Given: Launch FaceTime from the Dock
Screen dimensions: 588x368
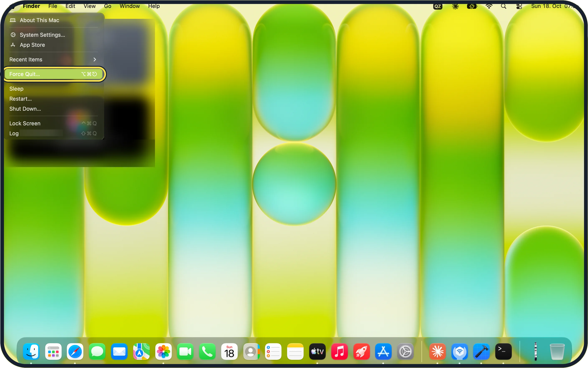Looking at the screenshot, I should pyautogui.click(x=185, y=352).
